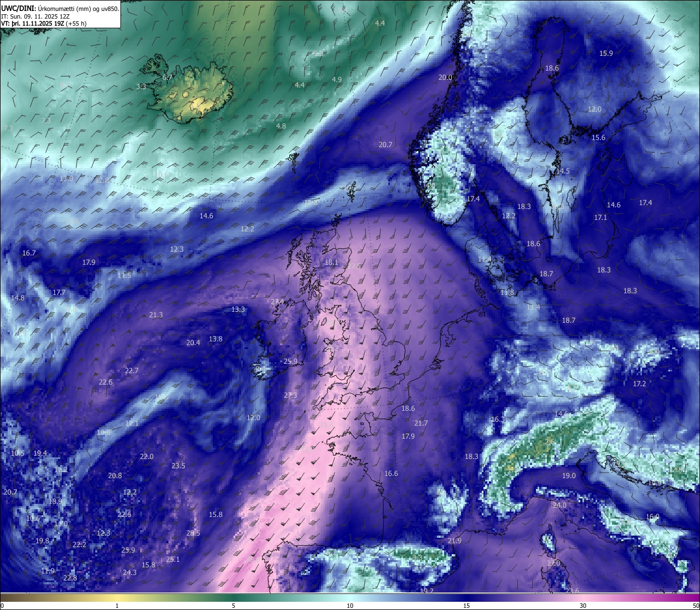Click the 15 tick on the color scale
This screenshot has width=700, height=610.
pyautogui.click(x=466, y=606)
